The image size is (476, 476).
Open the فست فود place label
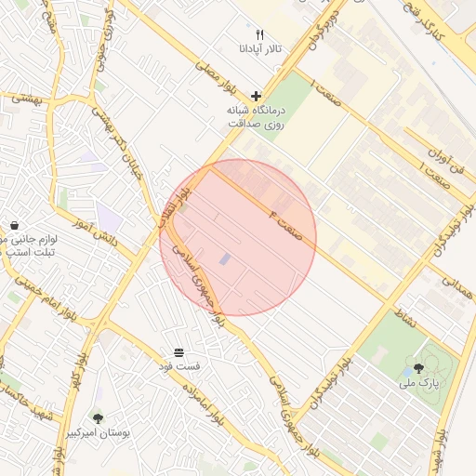click(179, 366)
